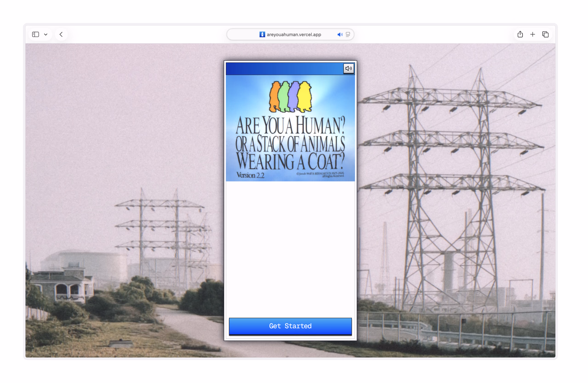Go back to the previous page
The image size is (588, 383).
pos(62,35)
